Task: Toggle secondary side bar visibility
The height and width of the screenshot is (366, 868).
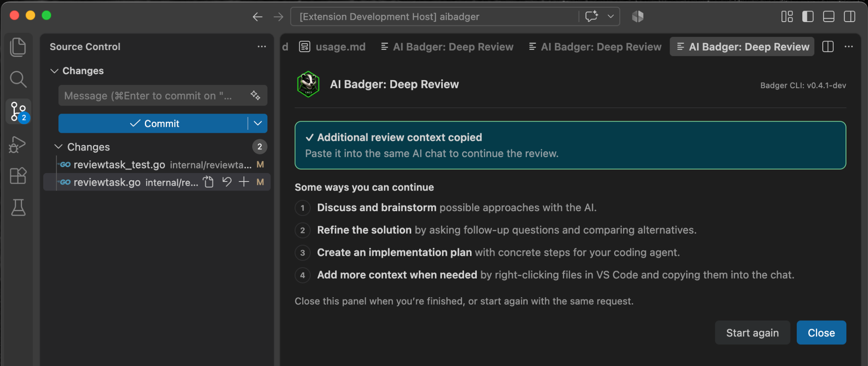Action: pyautogui.click(x=849, y=17)
